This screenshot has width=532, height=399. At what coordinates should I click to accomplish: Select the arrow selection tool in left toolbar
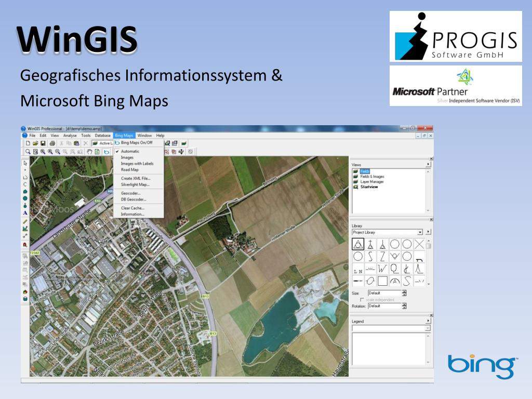click(x=25, y=163)
